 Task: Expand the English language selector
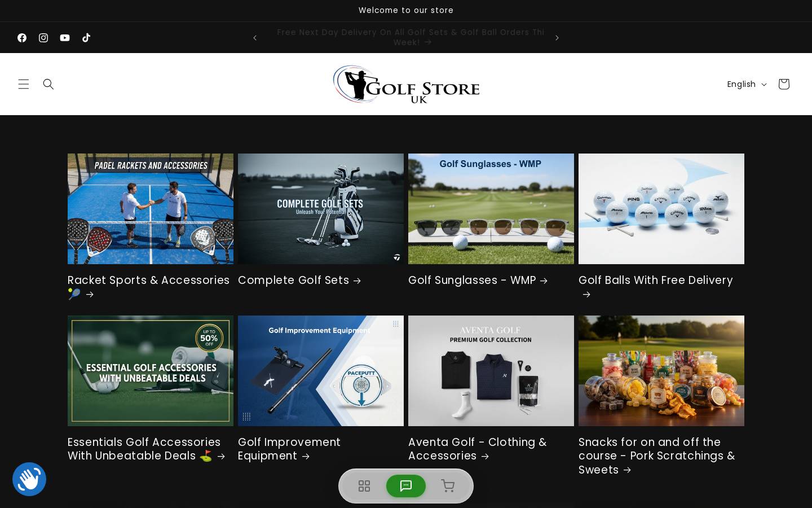747,84
